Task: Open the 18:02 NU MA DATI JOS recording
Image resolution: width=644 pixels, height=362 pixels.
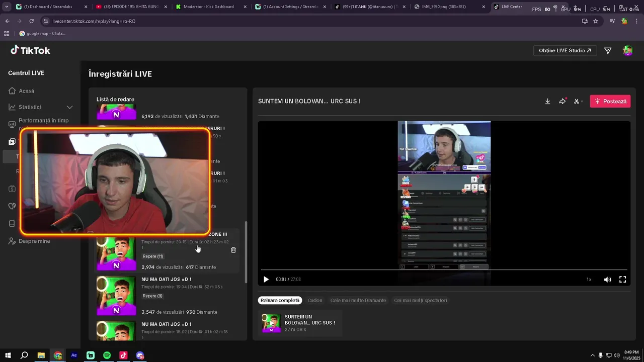Action: (x=168, y=330)
